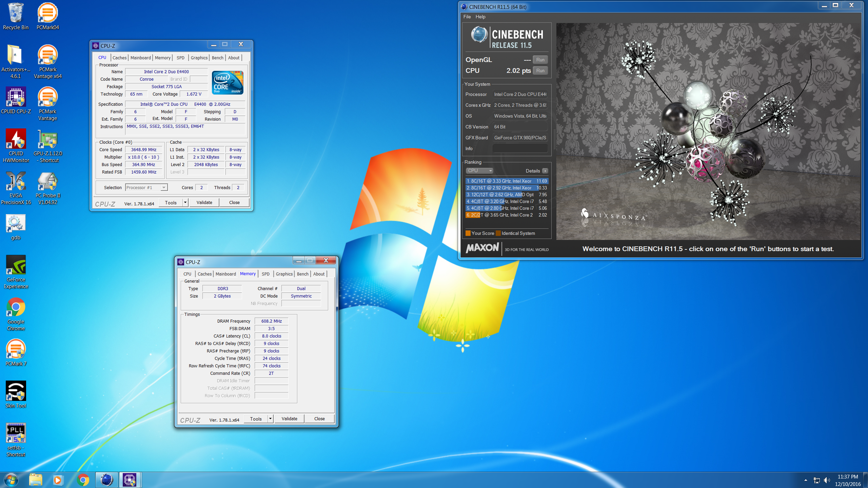The image size is (868, 488).
Task: Open Mainboard tab in top CPU-Z window
Action: tap(140, 58)
